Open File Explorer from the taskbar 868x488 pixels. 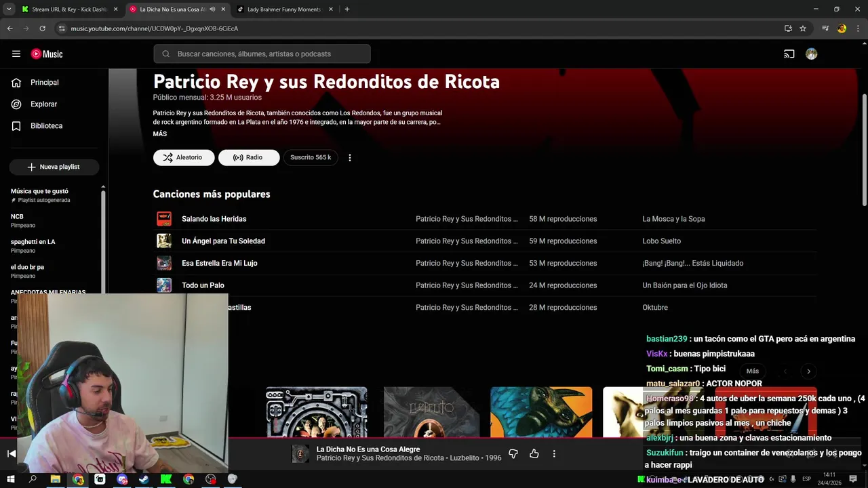click(56, 479)
